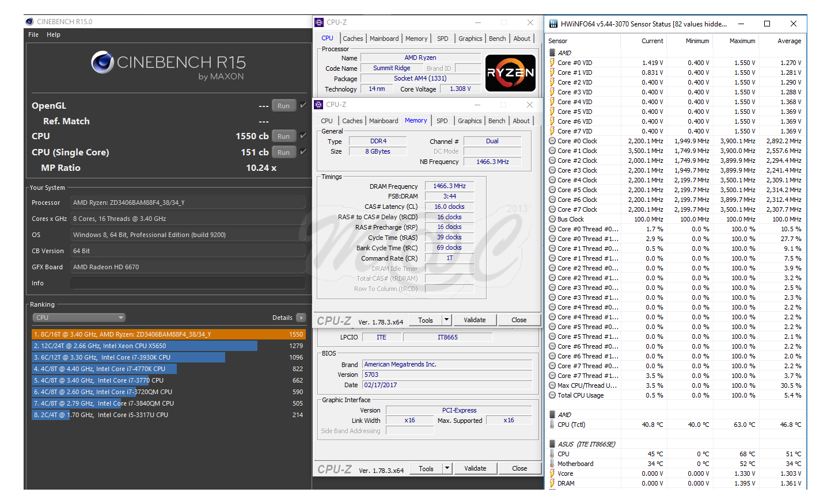Run the CPU (Single Core) benchmark

[283, 152]
